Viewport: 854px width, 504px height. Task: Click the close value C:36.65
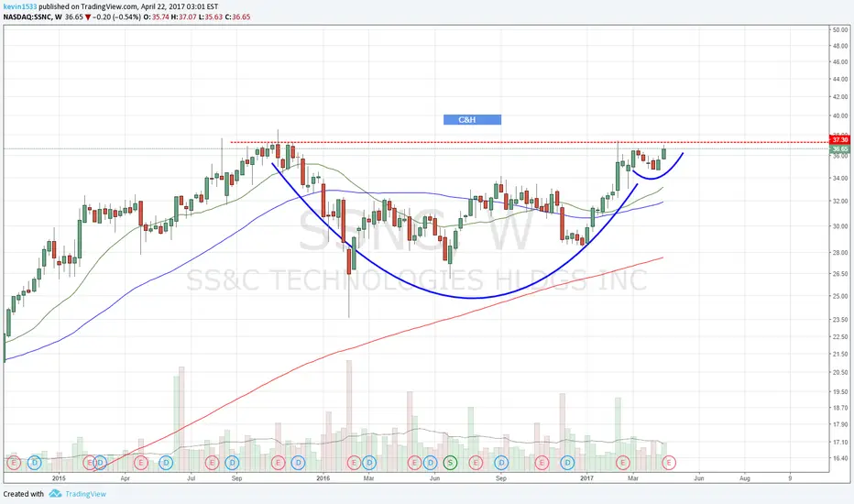point(237,16)
